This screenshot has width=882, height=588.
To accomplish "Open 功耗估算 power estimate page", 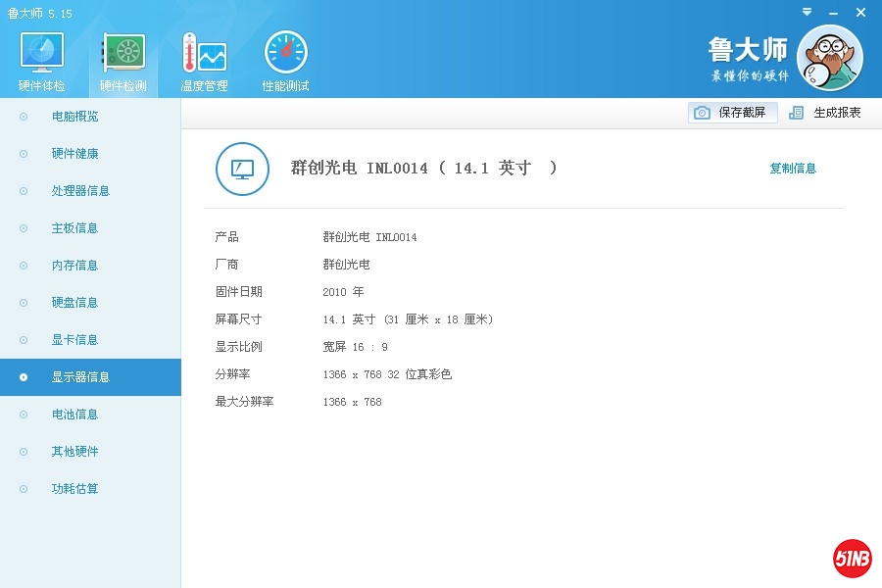I will [74, 489].
